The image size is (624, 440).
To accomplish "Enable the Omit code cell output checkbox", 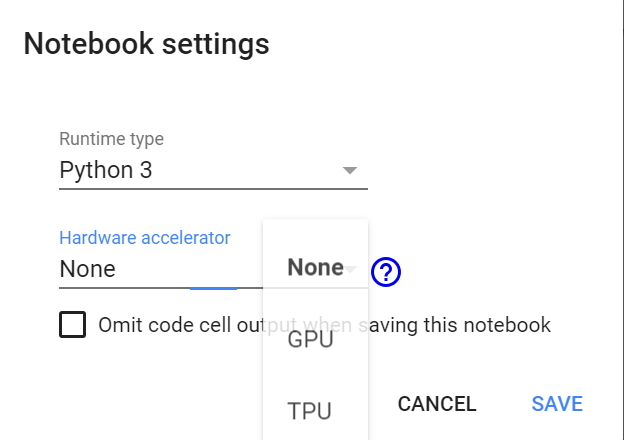I will pos(72,325).
